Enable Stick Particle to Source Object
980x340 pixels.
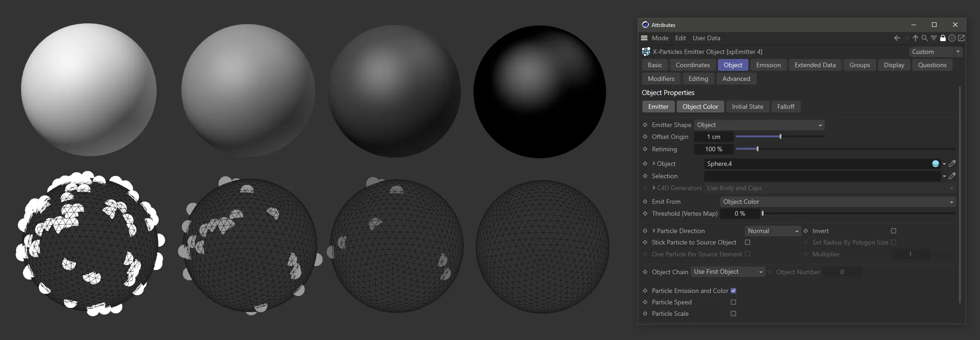(x=748, y=242)
